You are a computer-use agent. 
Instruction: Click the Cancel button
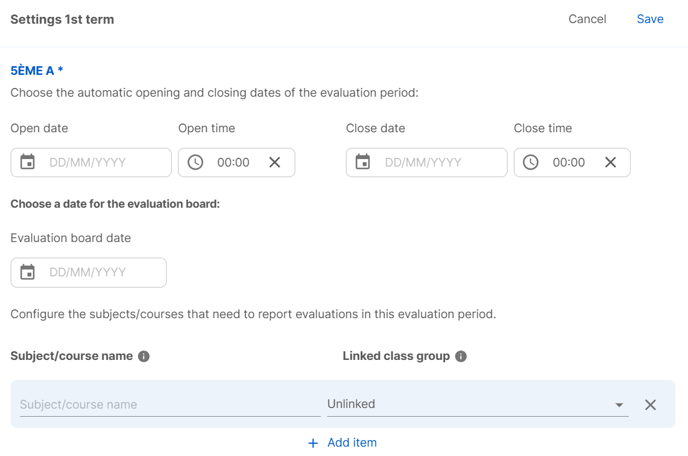(587, 19)
